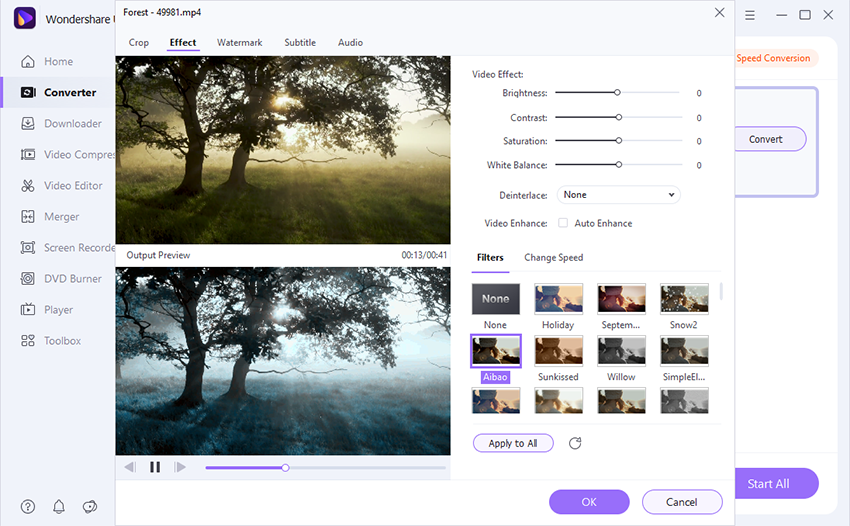Click the Cancel button

coord(681,502)
